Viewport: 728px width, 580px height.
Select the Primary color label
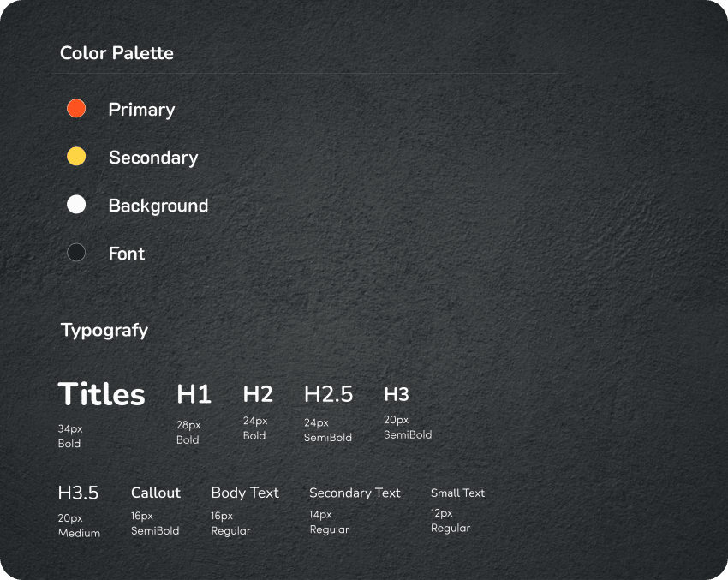point(141,110)
